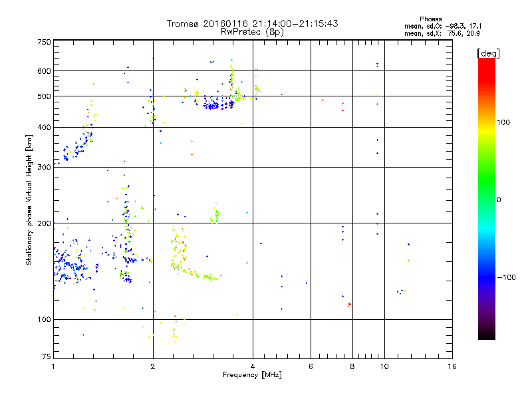The width and height of the screenshot is (532, 399).
Task: Click the colorbar label "-100"
Action: point(507,277)
